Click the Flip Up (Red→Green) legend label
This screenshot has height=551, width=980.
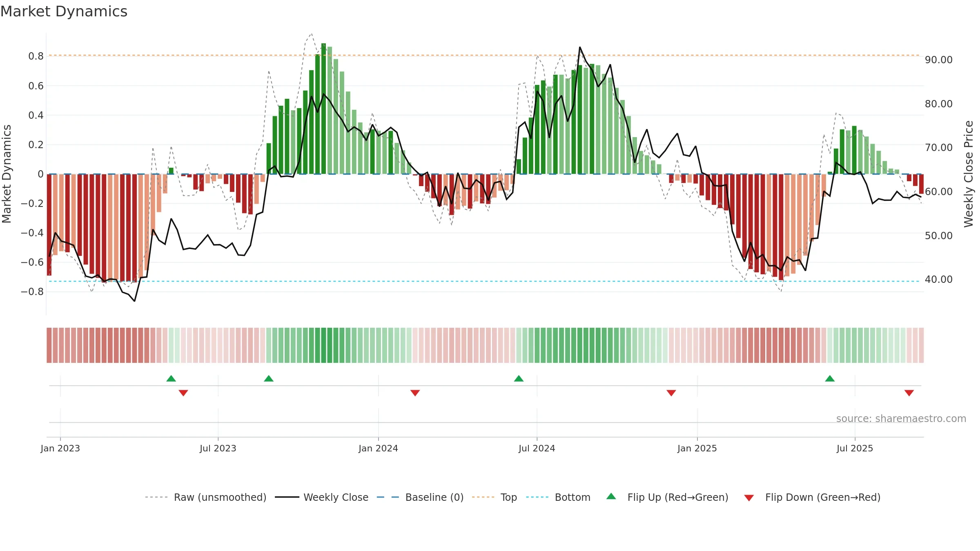[x=678, y=497]
